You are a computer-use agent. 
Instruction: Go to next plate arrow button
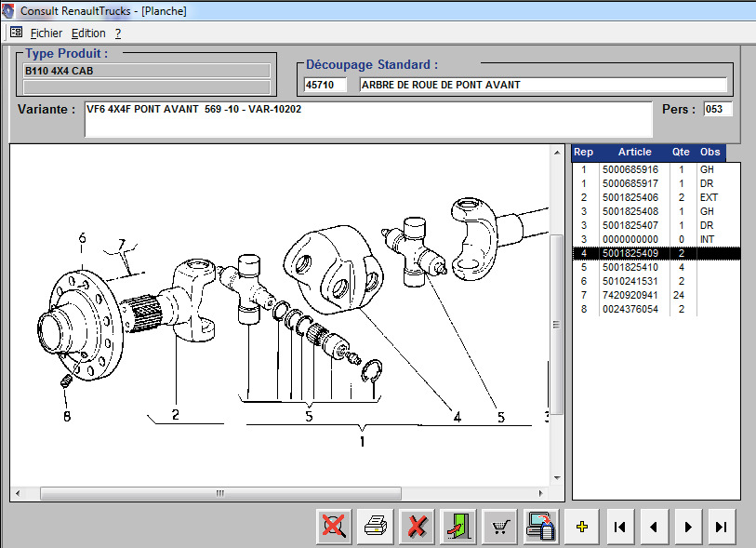tap(687, 527)
